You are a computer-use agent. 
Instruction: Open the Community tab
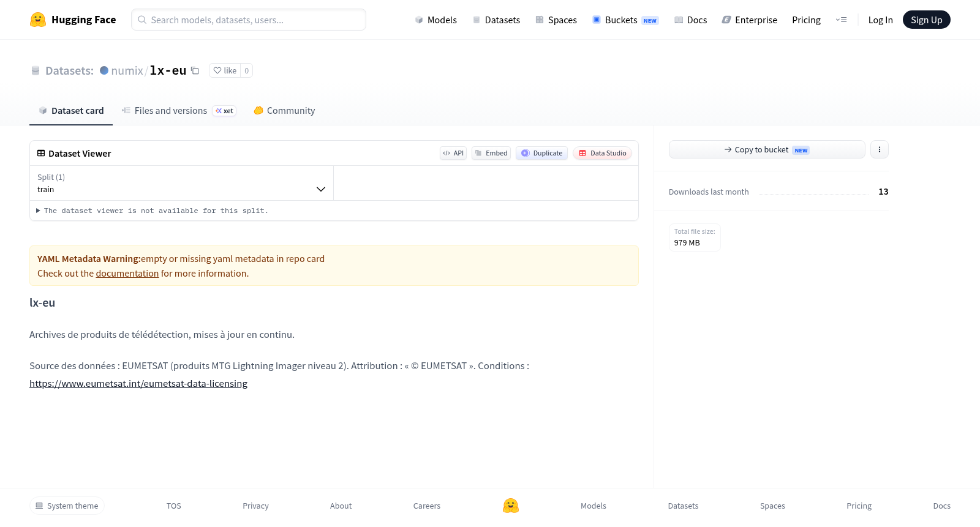point(284,111)
